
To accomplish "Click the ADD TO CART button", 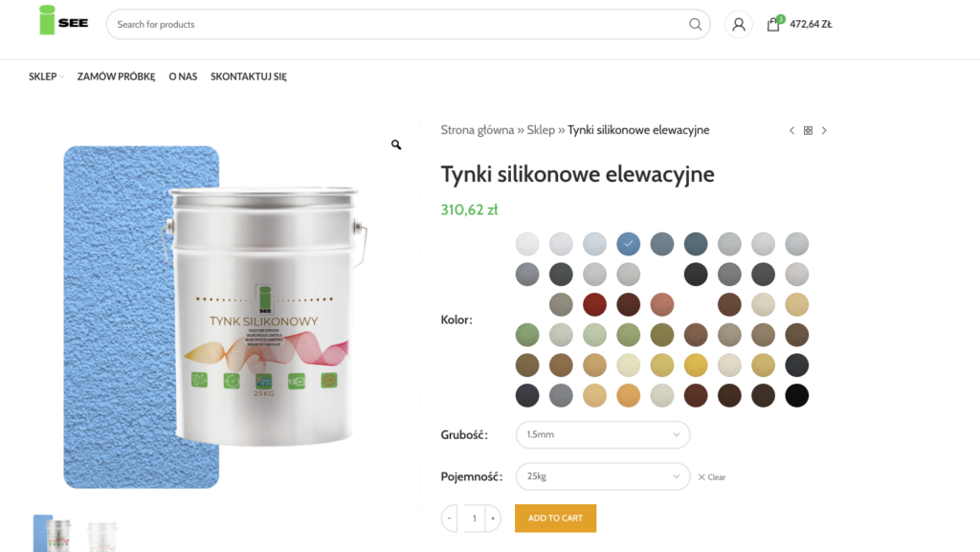I will click(555, 519).
